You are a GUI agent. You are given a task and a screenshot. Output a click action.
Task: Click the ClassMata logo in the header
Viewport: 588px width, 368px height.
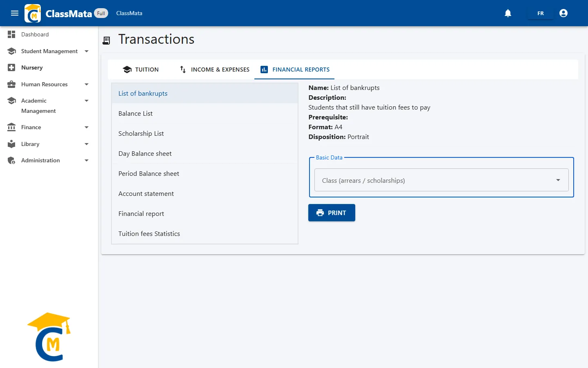click(33, 13)
